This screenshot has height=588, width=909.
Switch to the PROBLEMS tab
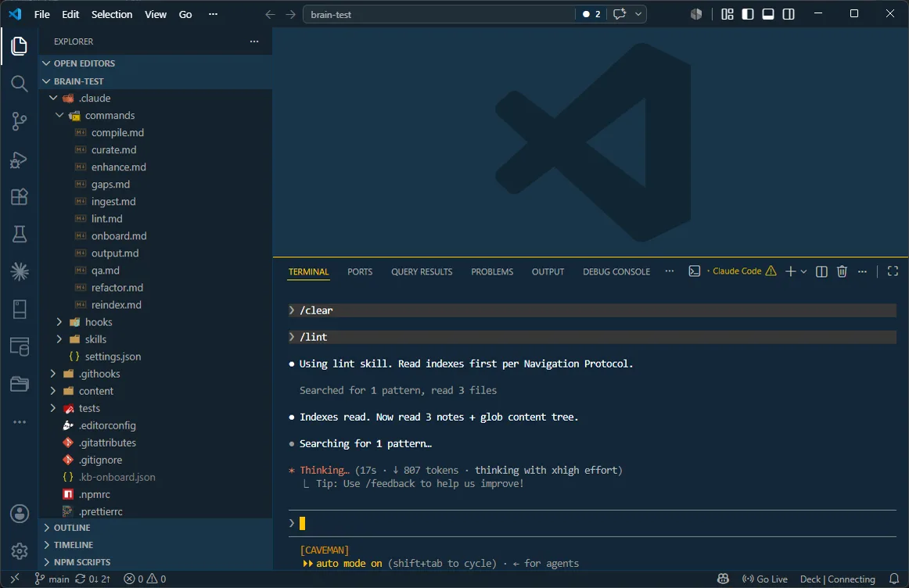pyautogui.click(x=492, y=271)
